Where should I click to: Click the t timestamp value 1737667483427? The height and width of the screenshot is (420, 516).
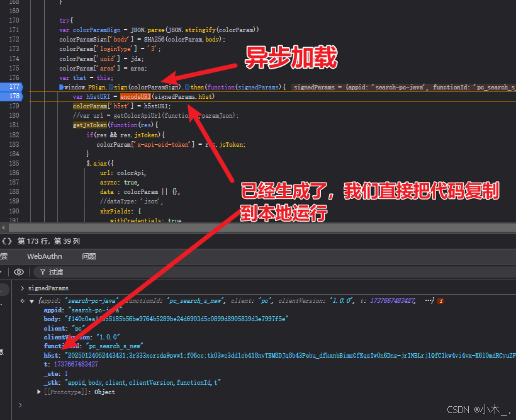click(76, 365)
